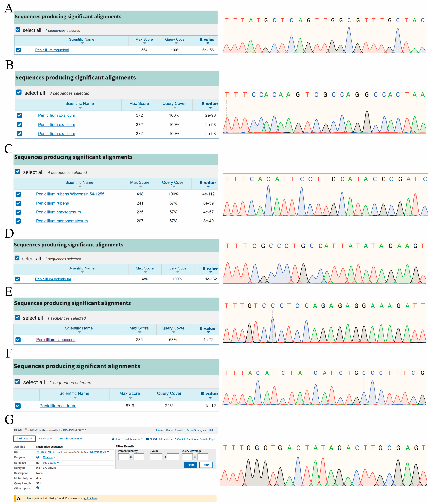This screenshot has height=504, width=431.
Task: Open Recent Results menu item
Action: (x=175, y=430)
